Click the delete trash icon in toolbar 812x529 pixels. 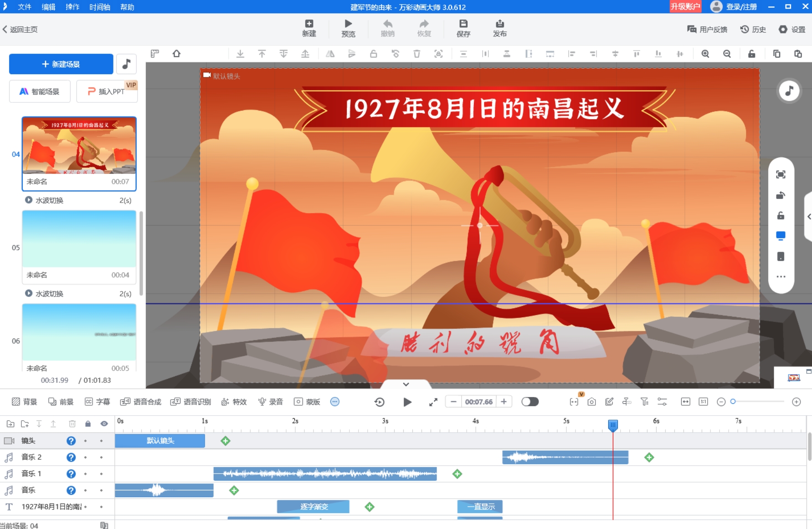(416, 54)
